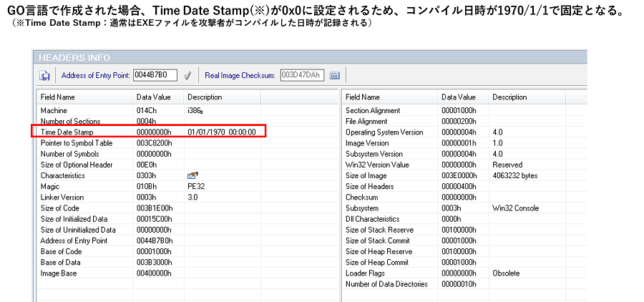Select the Number of Data Directories row

tap(386, 284)
